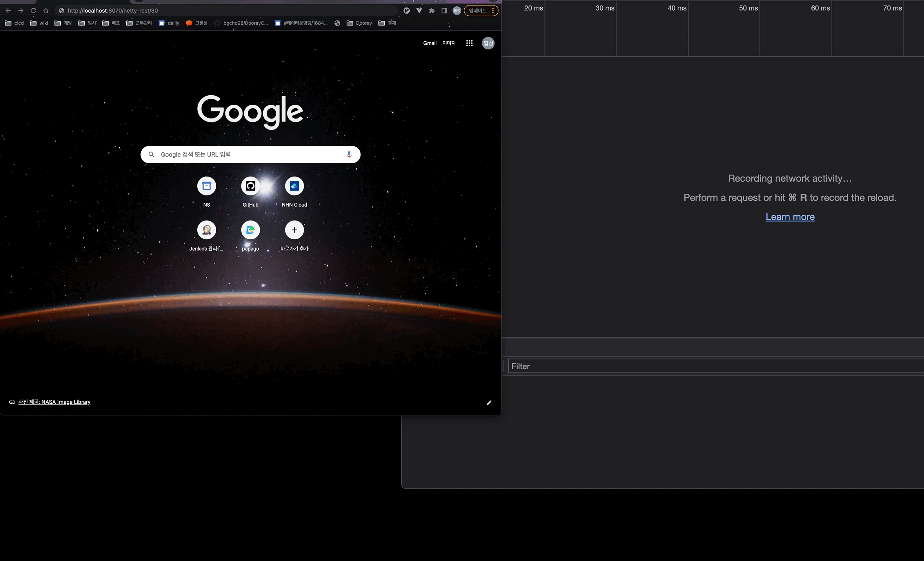Open the GitHub shortcut
The width and height of the screenshot is (924, 561).
click(250, 186)
